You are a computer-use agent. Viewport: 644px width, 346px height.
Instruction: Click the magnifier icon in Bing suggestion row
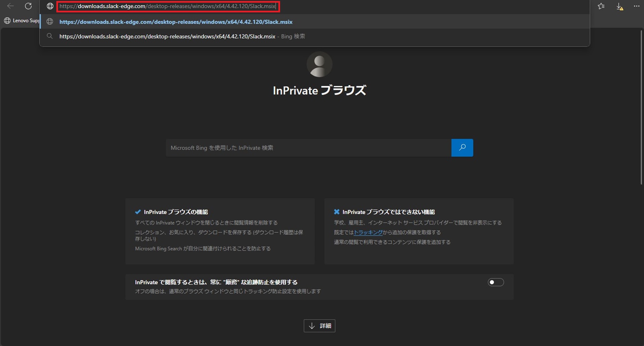[x=50, y=36]
